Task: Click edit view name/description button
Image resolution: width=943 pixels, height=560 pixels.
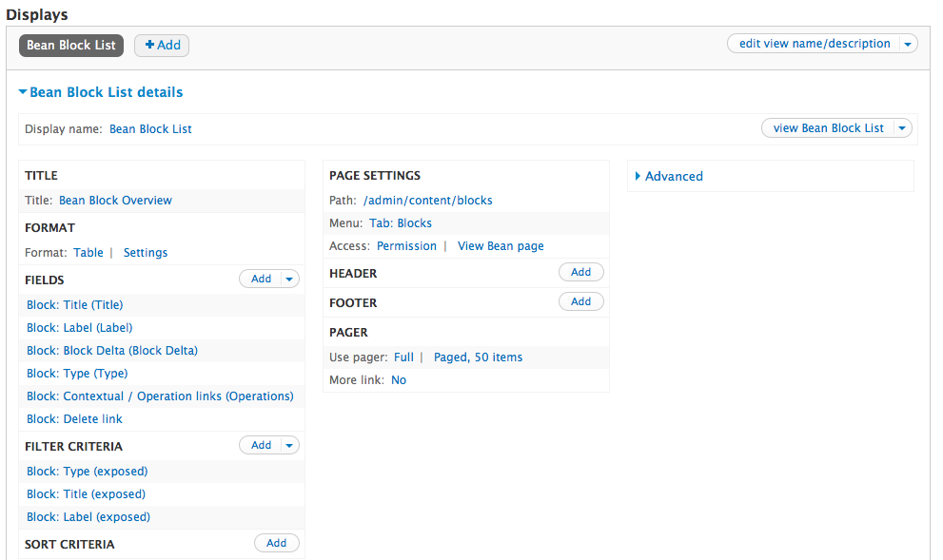Action: [x=814, y=44]
